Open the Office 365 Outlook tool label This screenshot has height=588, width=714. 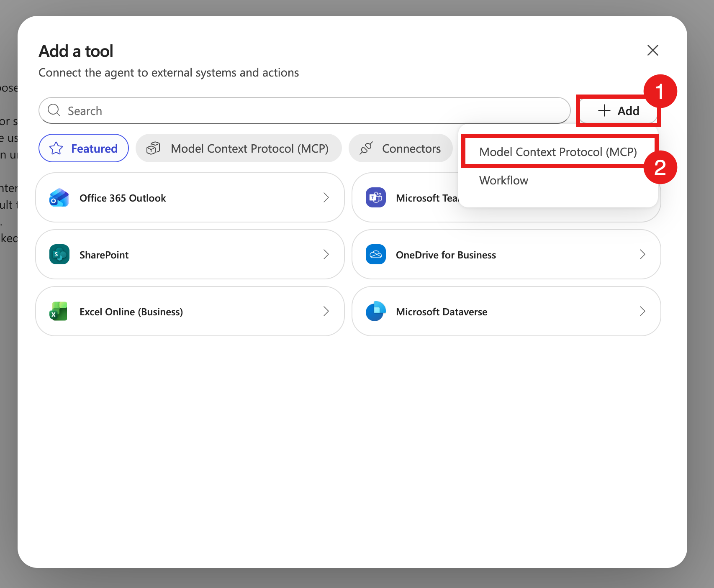123,198
